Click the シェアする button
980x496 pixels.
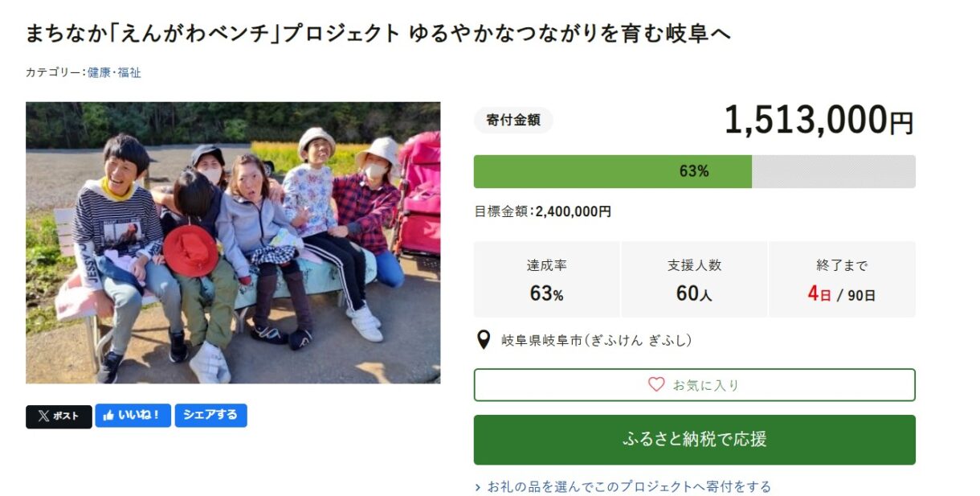coord(210,416)
